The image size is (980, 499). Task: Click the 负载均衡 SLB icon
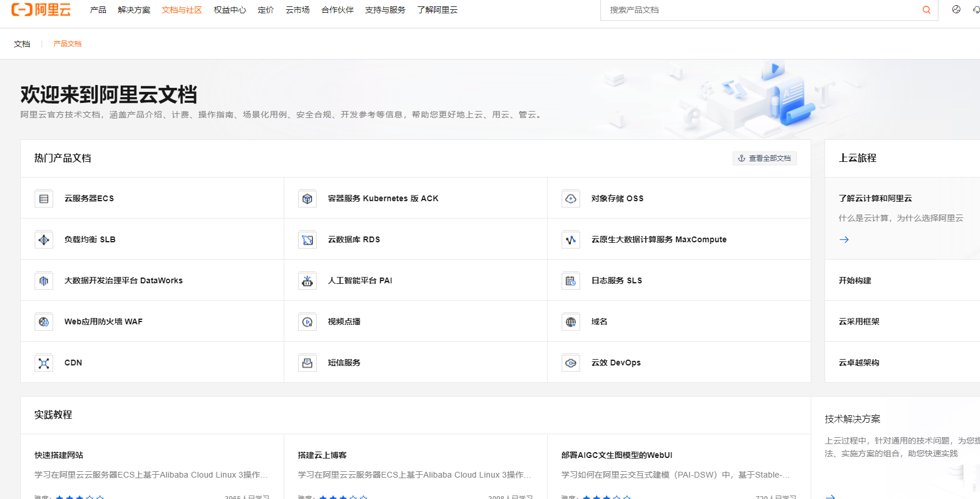(44, 239)
